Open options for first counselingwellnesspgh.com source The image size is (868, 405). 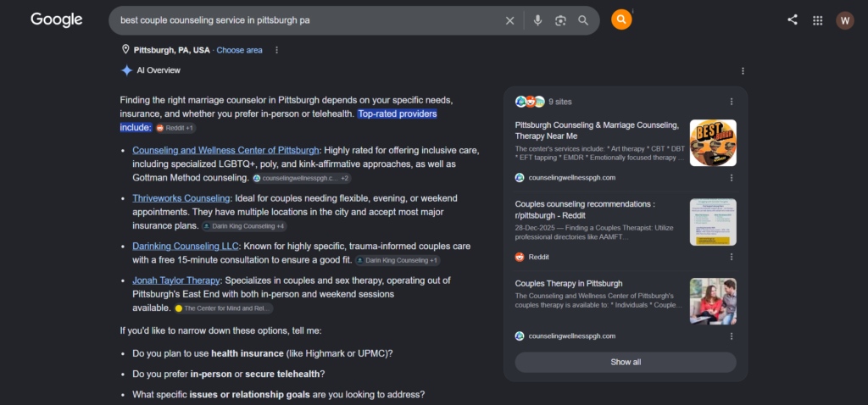click(732, 178)
